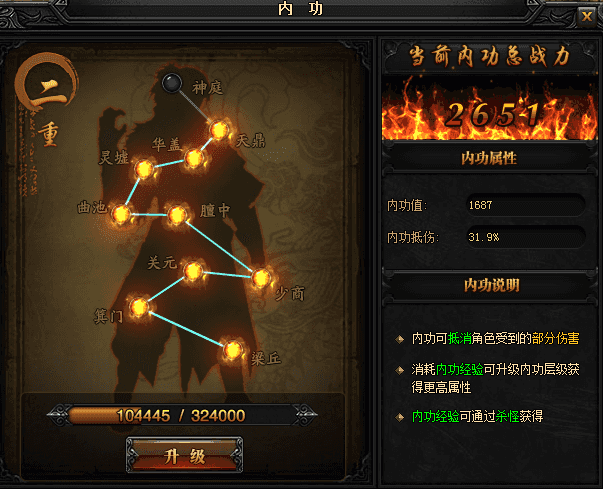Click the 关元 acupoint node
Viewport: 603px width, 489px height.
pyautogui.click(x=193, y=271)
